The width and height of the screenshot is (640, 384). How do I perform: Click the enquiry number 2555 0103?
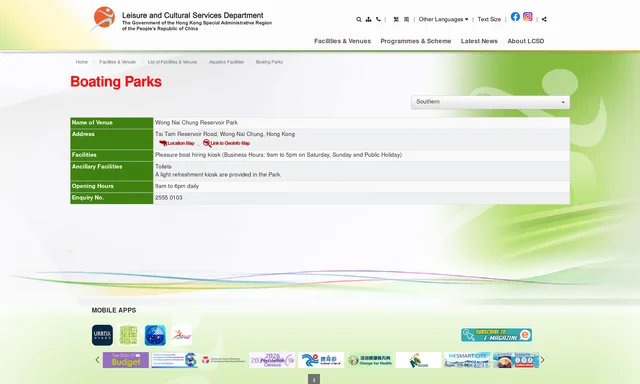(169, 198)
